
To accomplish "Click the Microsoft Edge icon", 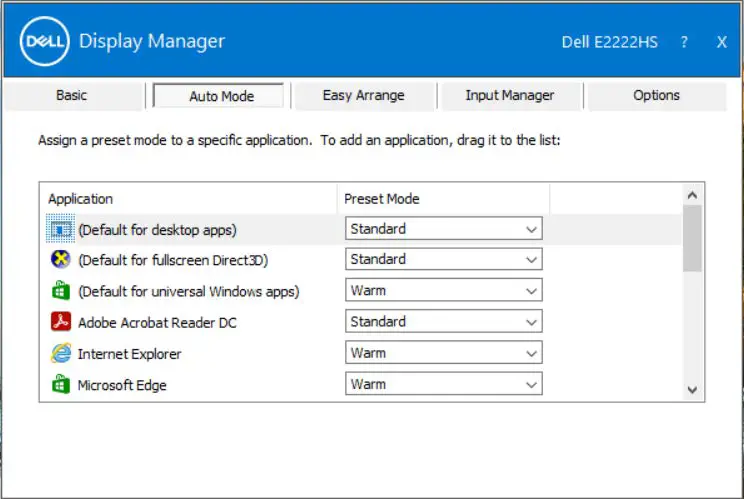I will (x=60, y=384).
